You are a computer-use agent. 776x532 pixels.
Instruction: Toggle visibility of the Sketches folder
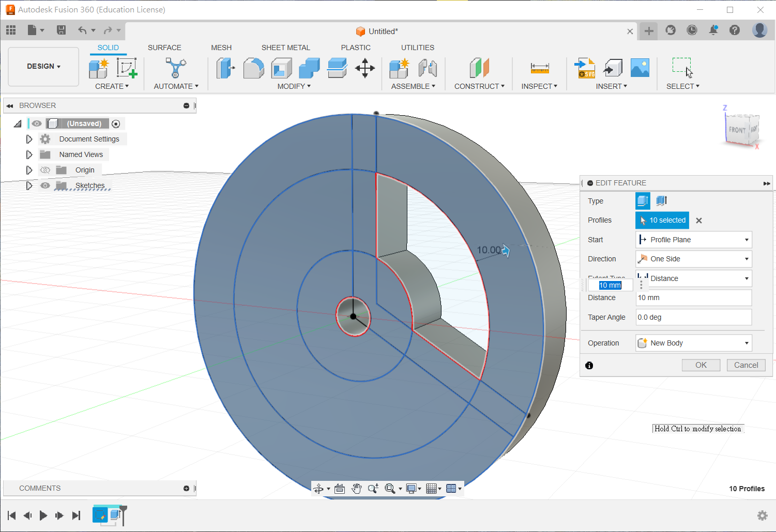pyautogui.click(x=45, y=185)
